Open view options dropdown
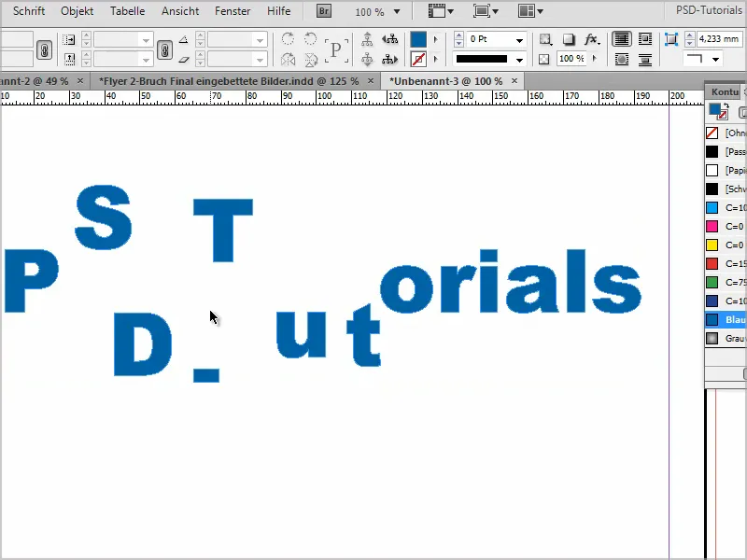The width and height of the screenshot is (747, 560). tap(441, 11)
